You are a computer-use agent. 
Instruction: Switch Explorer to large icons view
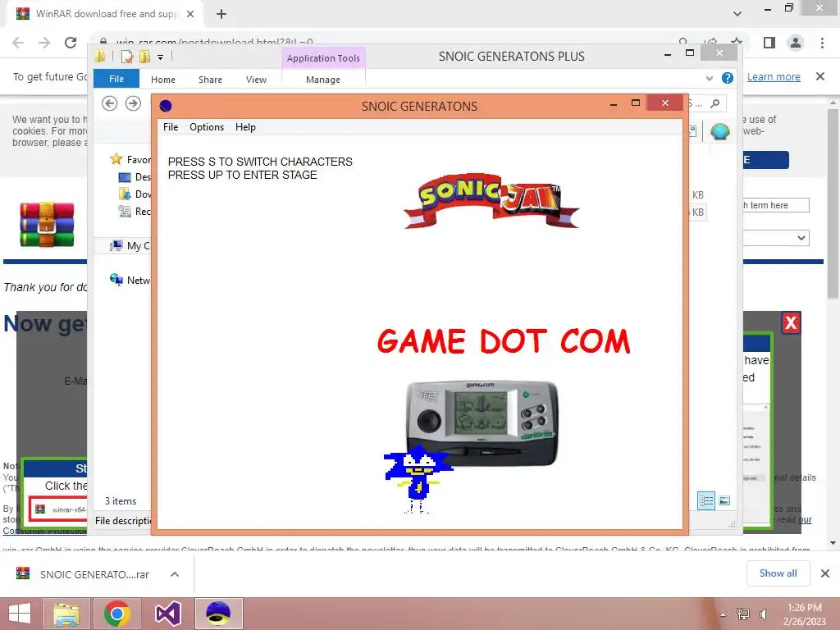click(724, 500)
